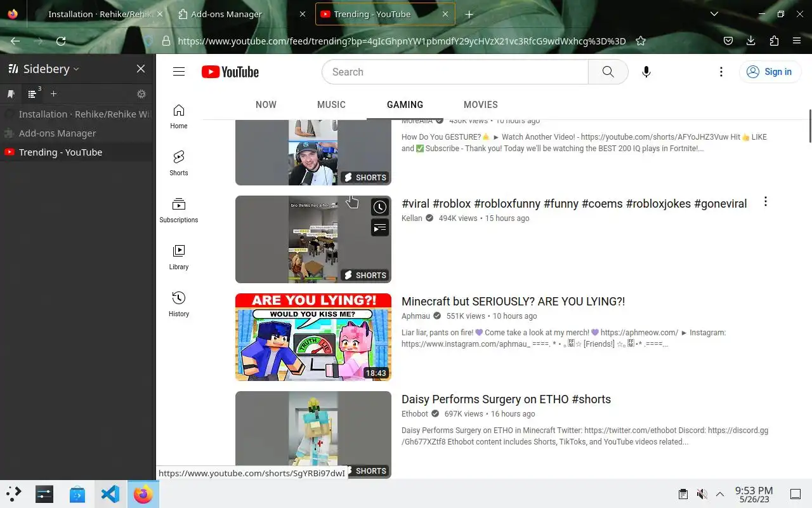Click the Firefox taskbar icon

143,494
